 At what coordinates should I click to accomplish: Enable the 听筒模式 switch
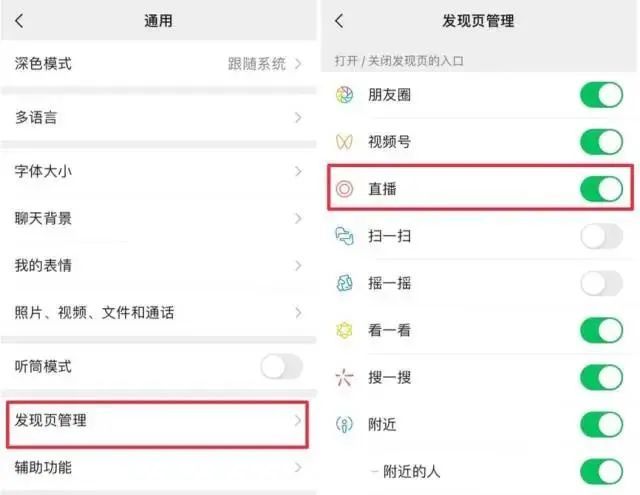281,367
